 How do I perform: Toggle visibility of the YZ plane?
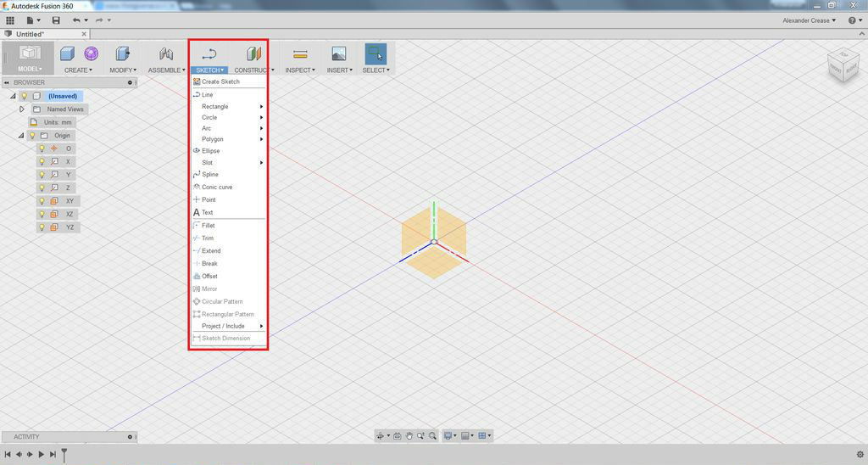(42, 227)
